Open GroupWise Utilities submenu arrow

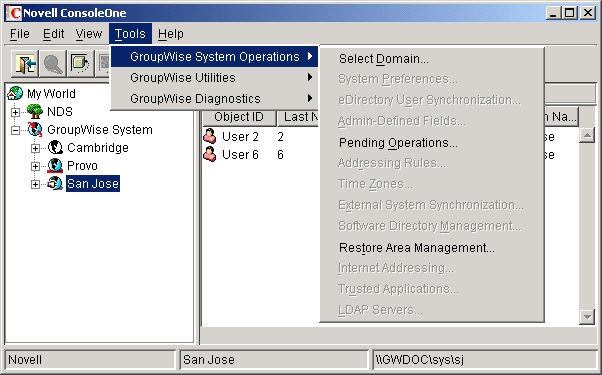tap(310, 78)
